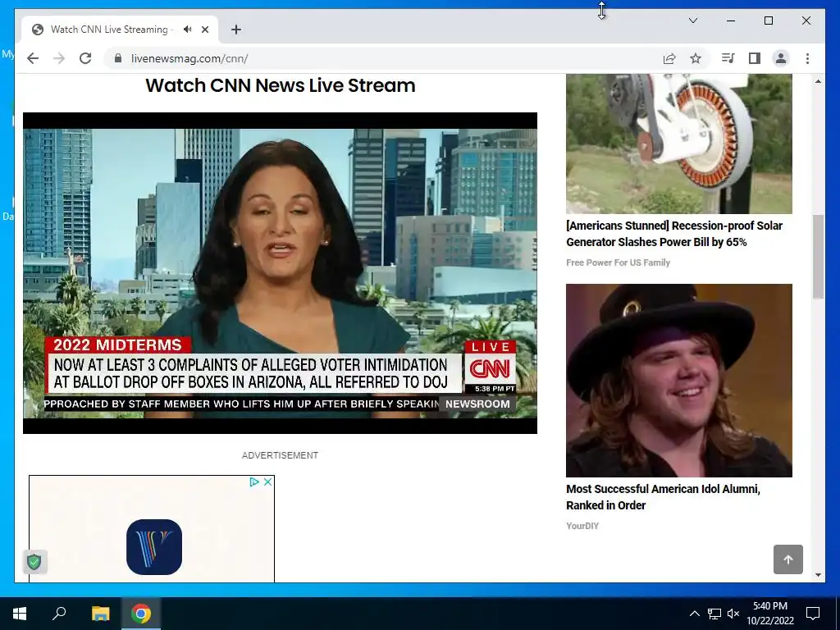The height and width of the screenshot is (630, 840).
Task: Open Windows taskbar search
Action: click(59, 614)
